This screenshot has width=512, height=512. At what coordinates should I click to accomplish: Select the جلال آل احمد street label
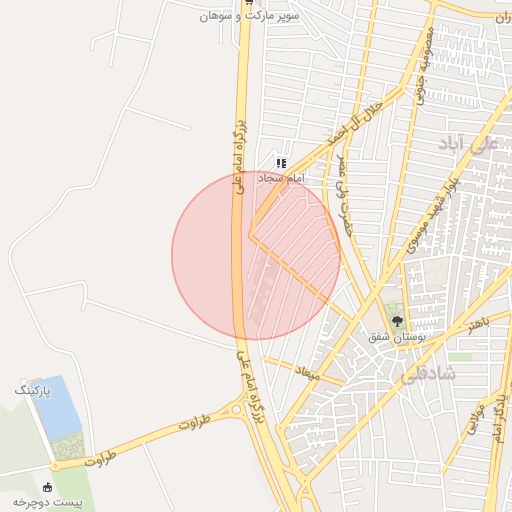355,123
